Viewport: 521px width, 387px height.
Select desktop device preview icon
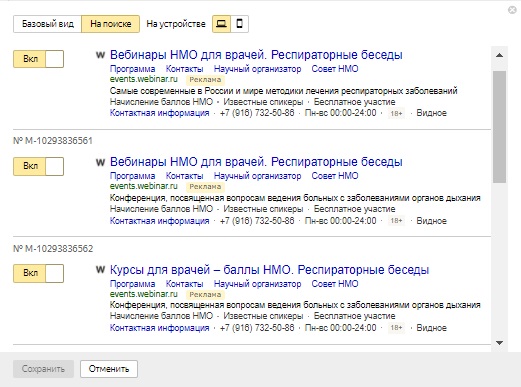click(x=221, y=24)
